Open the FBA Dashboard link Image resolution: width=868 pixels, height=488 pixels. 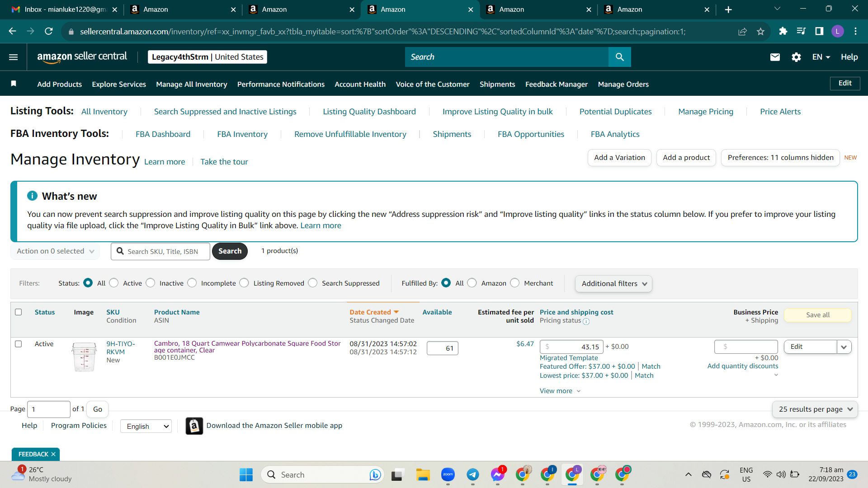[x=163, y=134]
